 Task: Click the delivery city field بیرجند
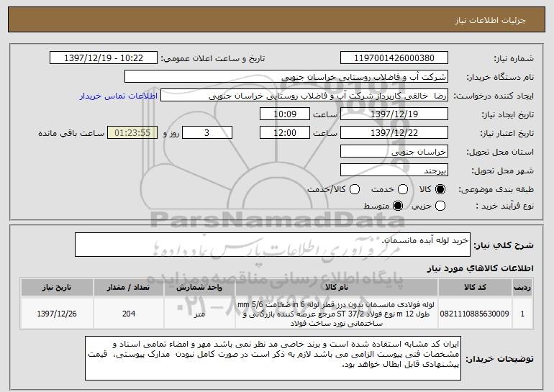[x=394, y=170]
